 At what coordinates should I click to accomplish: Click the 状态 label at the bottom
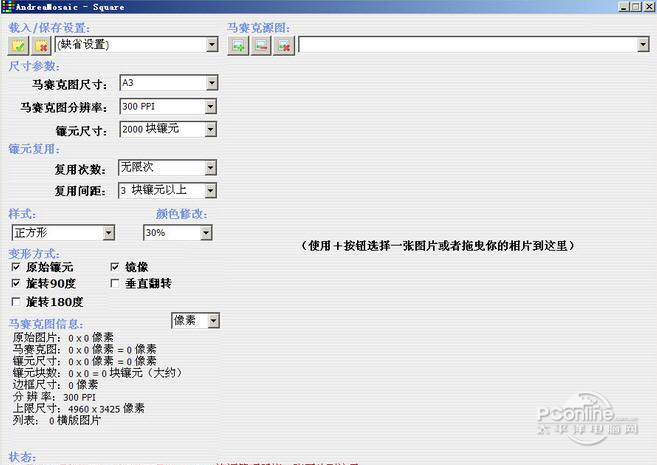click(22, 457)
